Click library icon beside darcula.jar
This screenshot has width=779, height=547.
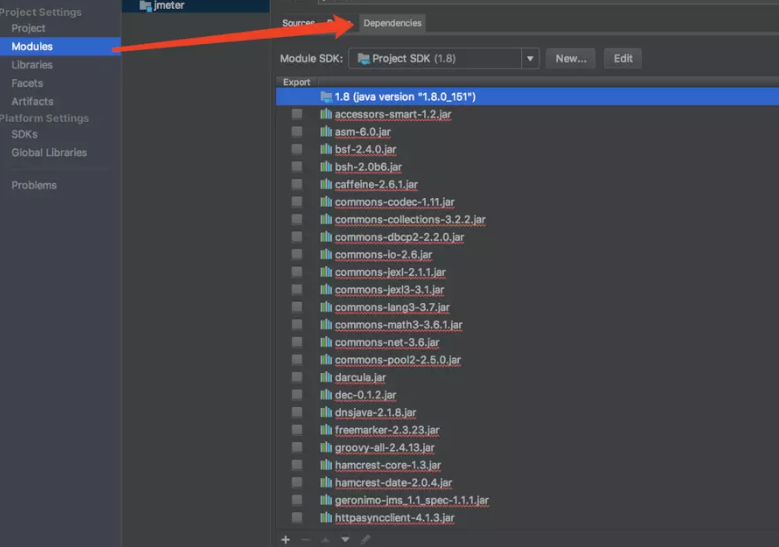coord(326,377)
